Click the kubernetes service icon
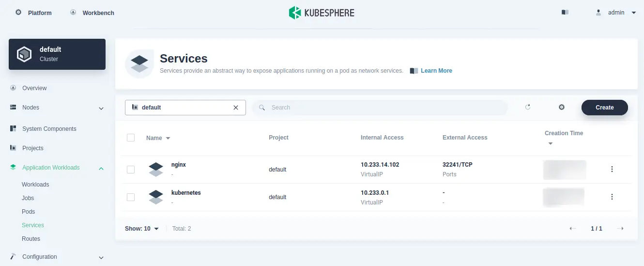 [x=156, y=197]
